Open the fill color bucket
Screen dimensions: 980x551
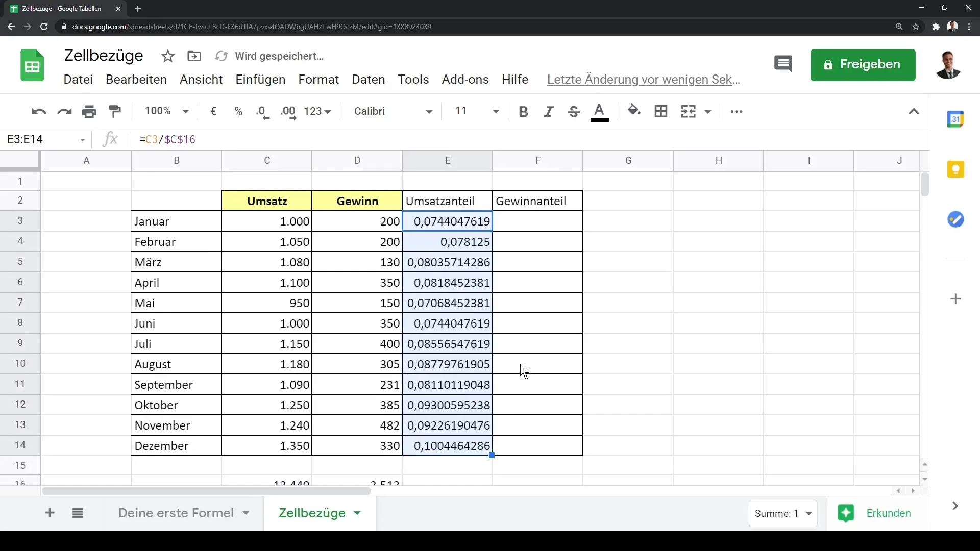click(x=634, y=110)
